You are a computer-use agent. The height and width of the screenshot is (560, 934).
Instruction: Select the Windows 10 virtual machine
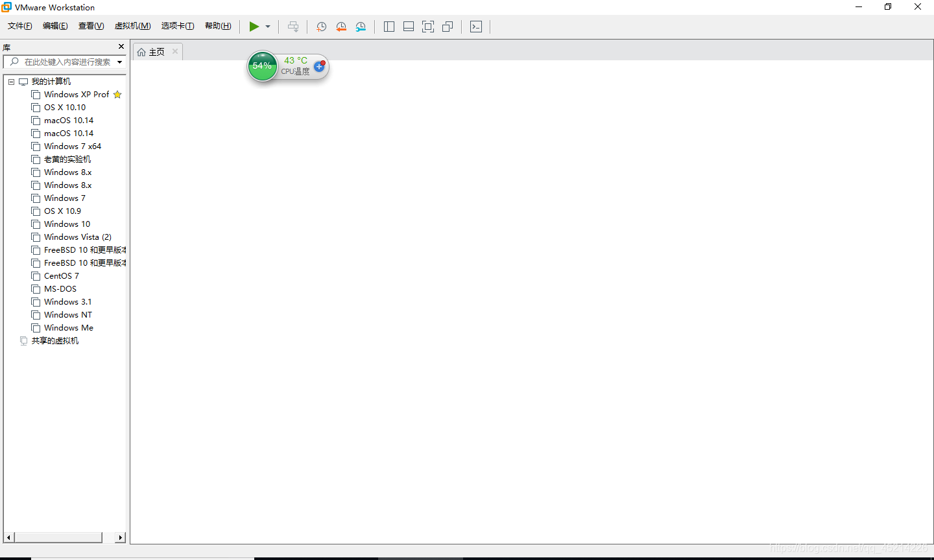click(x=67, y=224)
